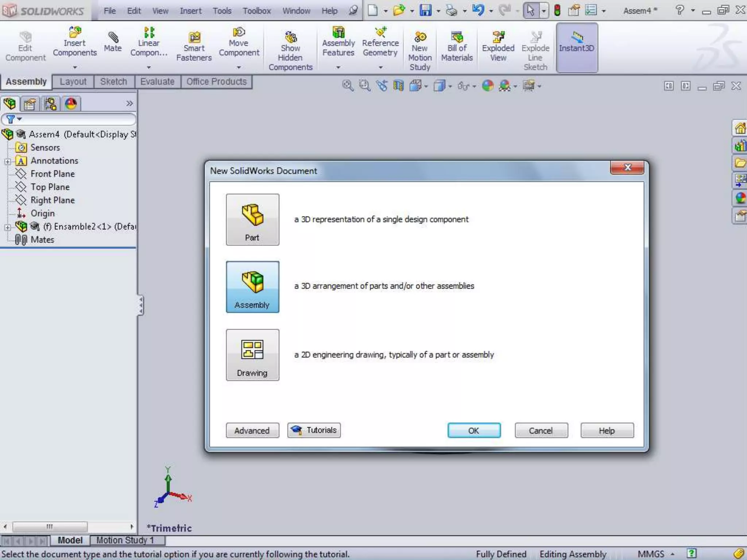Switch to the Evaluate tab

tap(157, 82)
